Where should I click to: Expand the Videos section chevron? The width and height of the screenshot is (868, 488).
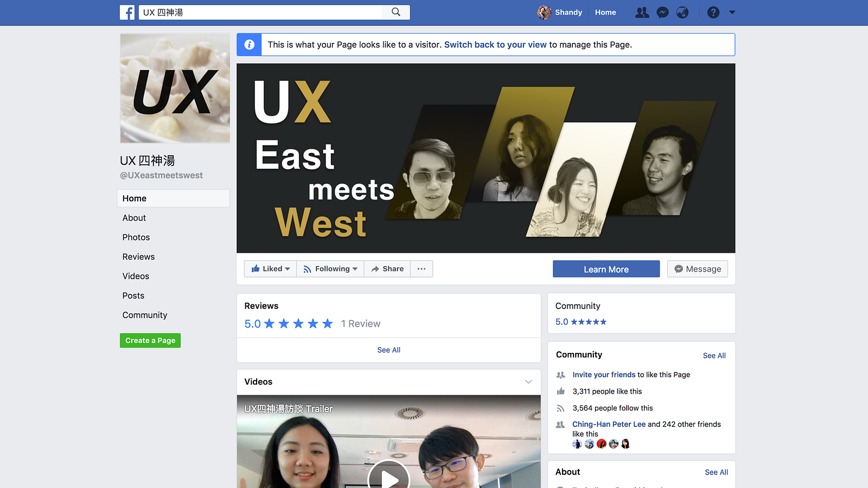(528, 382)
